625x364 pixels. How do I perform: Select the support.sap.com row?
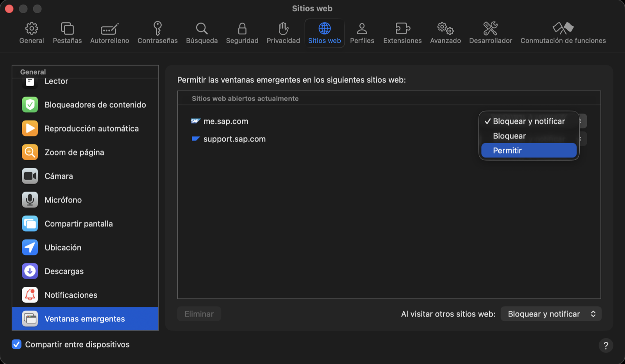pos(389,139)
